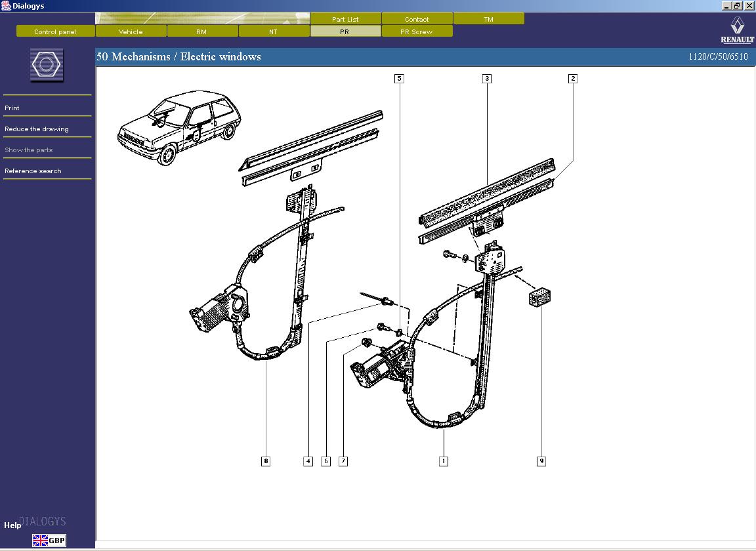
Task: Select part callout number 9
Action: (x=541, y=461)
